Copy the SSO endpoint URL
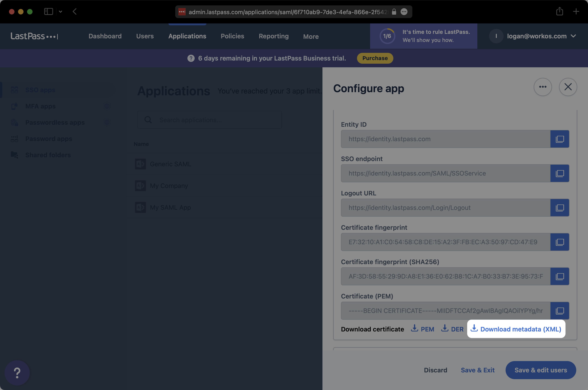The height and width of the screenshot is (390, 588). click(x=559, y=173)
